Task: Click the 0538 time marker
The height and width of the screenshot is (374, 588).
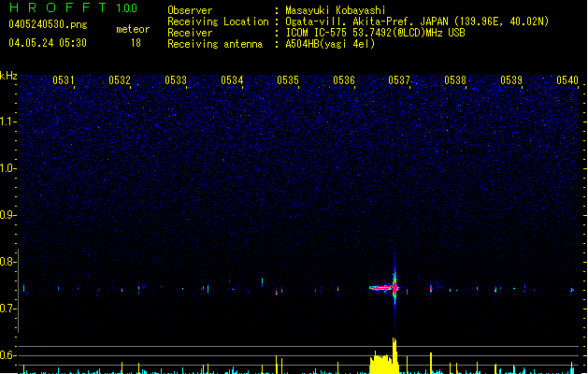Action: [x=455, y=80]
